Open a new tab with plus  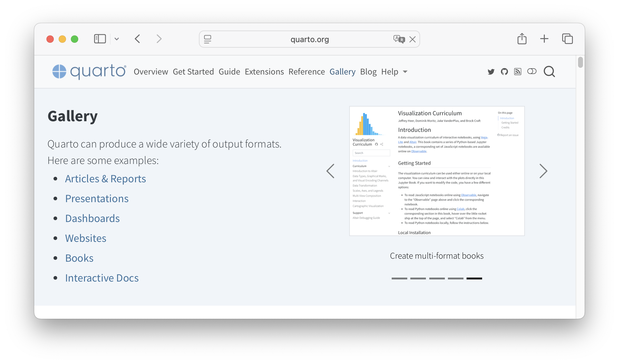[x=544, y=39]
